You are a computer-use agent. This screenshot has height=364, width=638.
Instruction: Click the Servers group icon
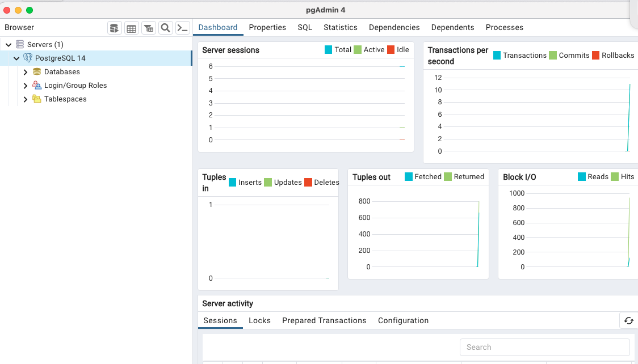coord(19,44)
